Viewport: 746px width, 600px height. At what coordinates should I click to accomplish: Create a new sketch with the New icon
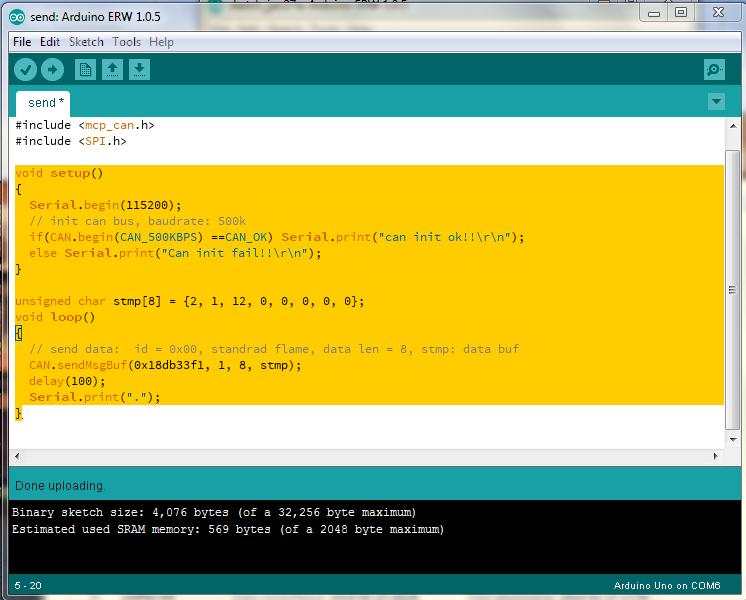(86, 70)
